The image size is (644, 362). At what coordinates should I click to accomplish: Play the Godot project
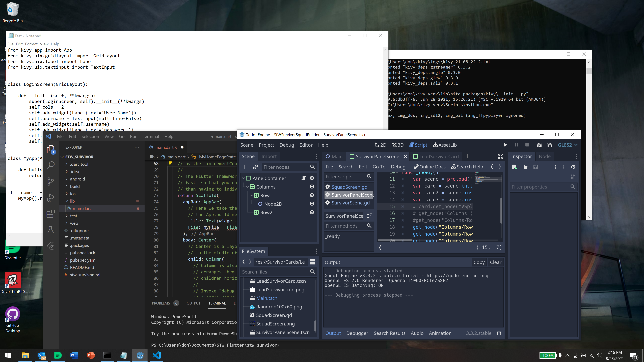[505, 145]
